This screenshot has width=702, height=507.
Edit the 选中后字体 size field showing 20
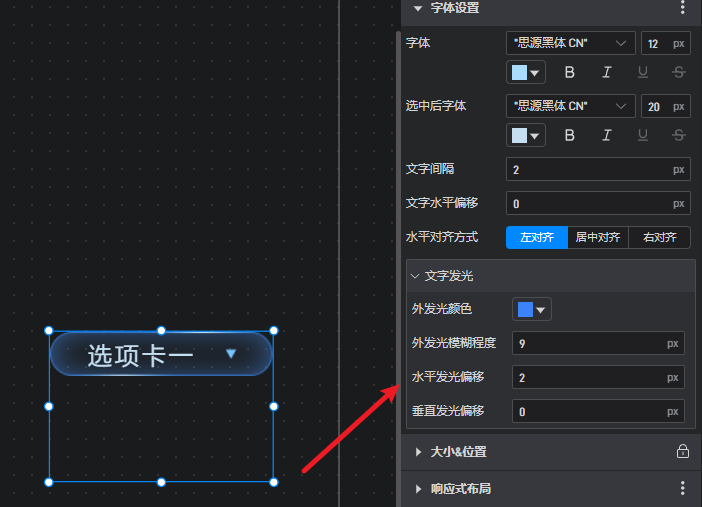pos(665,106)
